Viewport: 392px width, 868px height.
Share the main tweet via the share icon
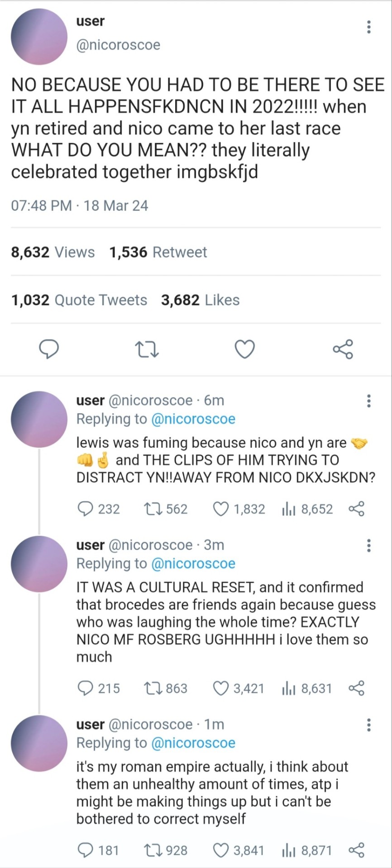343,349
